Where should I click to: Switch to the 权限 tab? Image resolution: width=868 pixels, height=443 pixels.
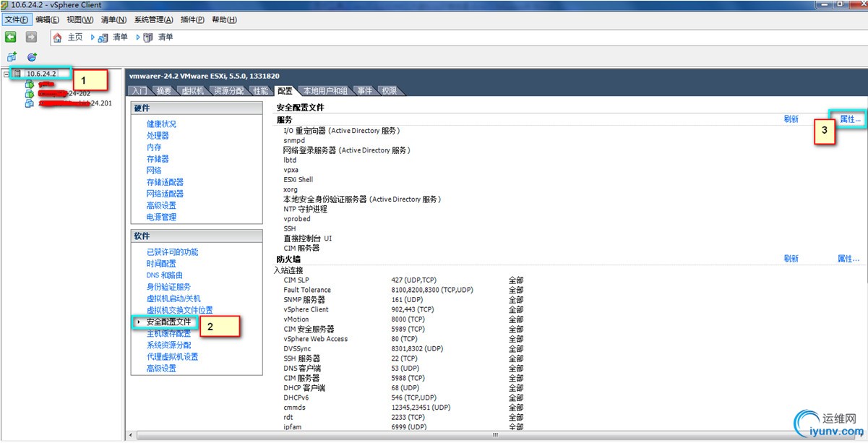coord(390,91)
